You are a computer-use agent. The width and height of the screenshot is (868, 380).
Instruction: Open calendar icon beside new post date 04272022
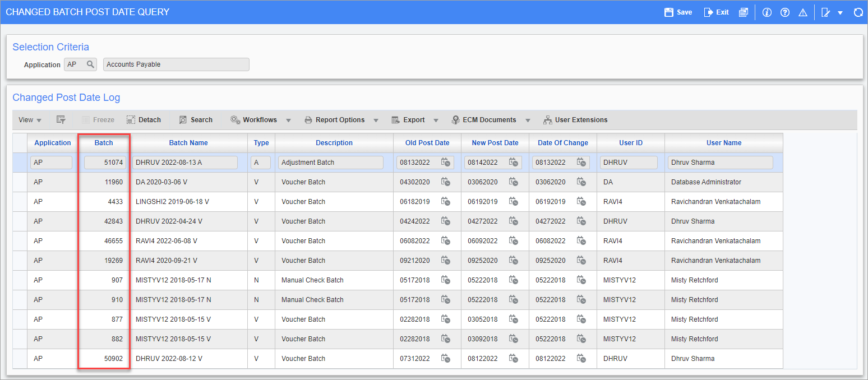pyautogui.click(x=514, y=221)
